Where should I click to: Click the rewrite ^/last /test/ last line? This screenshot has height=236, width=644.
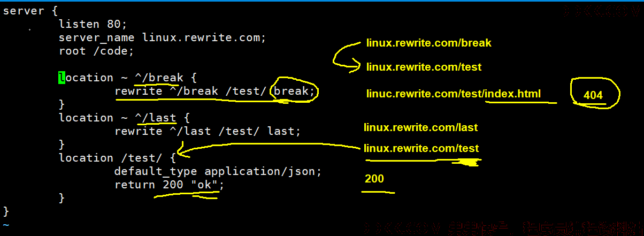click(208, 131)
